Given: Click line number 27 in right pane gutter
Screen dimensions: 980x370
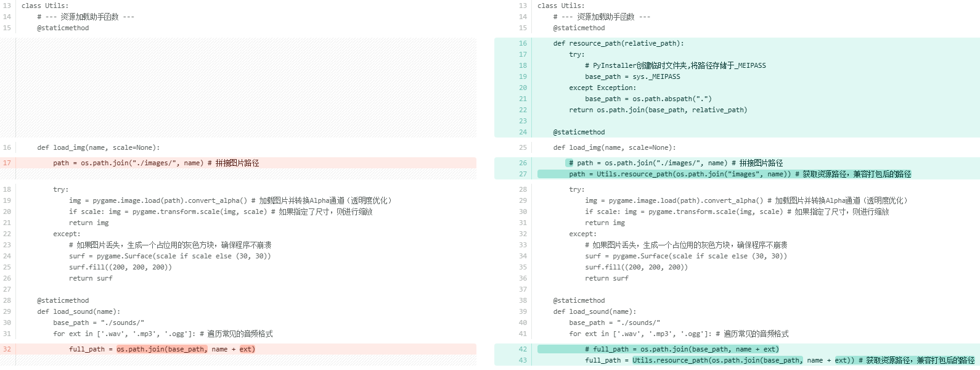Looking at the screenshot, I should (x=523, y=175).
